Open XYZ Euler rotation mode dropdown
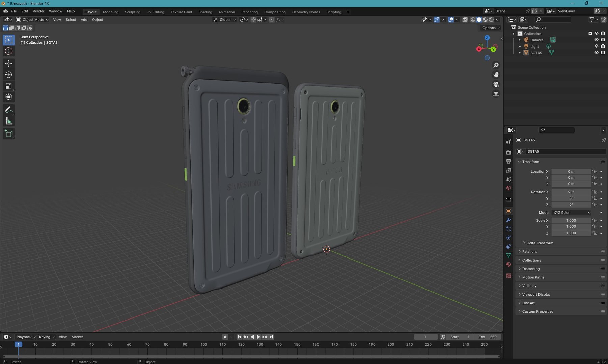The width and height of the screenshot is (608, 364). click(572, 213)
